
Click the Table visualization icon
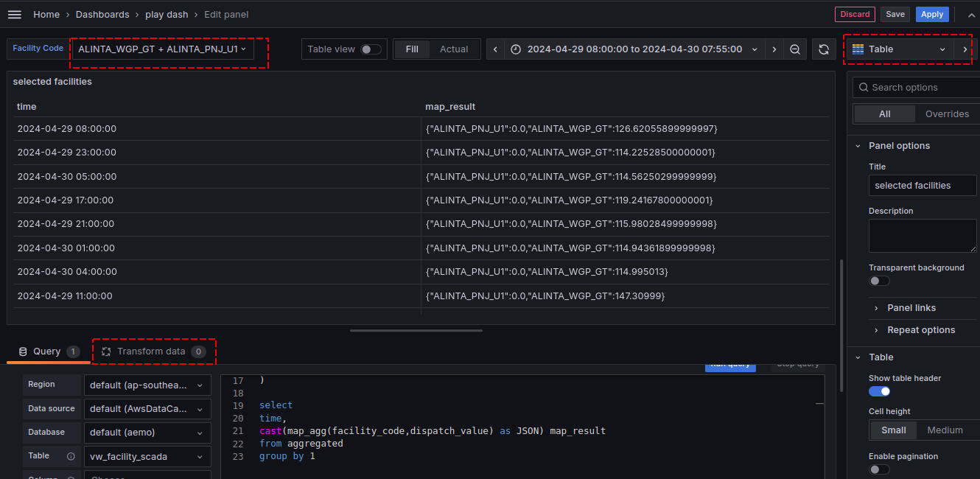coord(858,49)
